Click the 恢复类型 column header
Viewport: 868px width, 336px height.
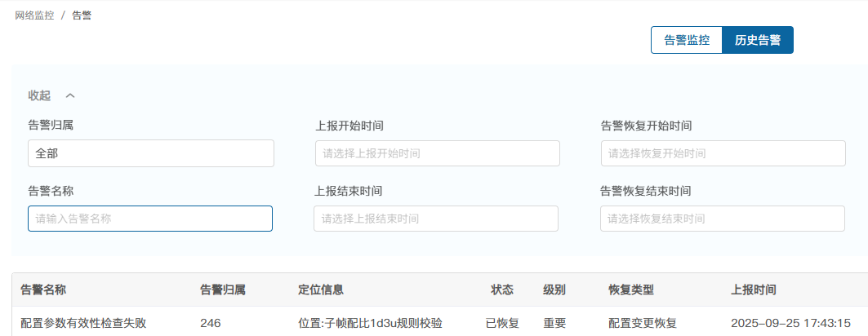coord(631,290)
